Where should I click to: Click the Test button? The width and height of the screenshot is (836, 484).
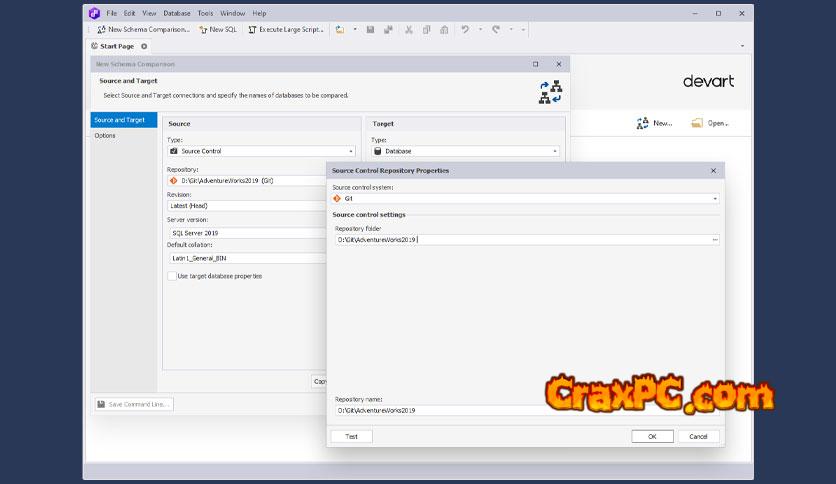[x=351, y=436]
